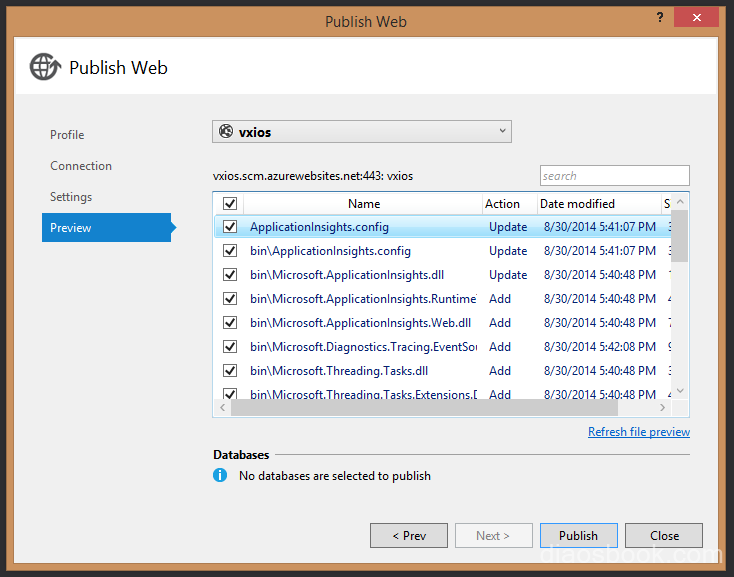Click the vertical scrollbar up arrow
Image resolution: width=734 pixels, height=577 pixels.
point(680,202)
